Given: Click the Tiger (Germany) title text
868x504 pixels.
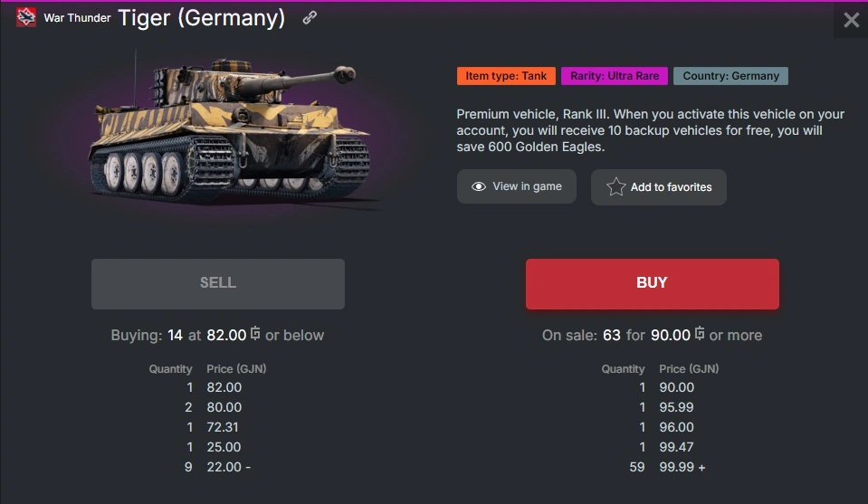Looking at the screenshot, I should [x=201, y=18].
